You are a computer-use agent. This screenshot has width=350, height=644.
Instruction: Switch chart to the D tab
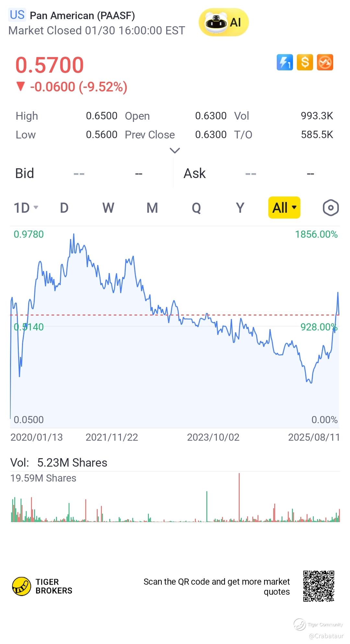(x=64, y=208)
